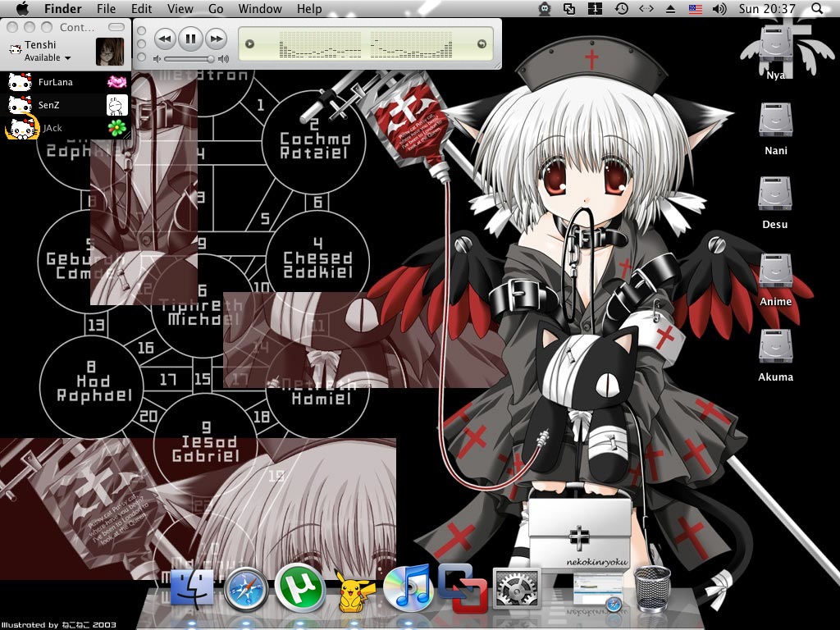
Task: Click Tenshi's avatar picture
Action: pyautogui.click(x=110, y=52)
